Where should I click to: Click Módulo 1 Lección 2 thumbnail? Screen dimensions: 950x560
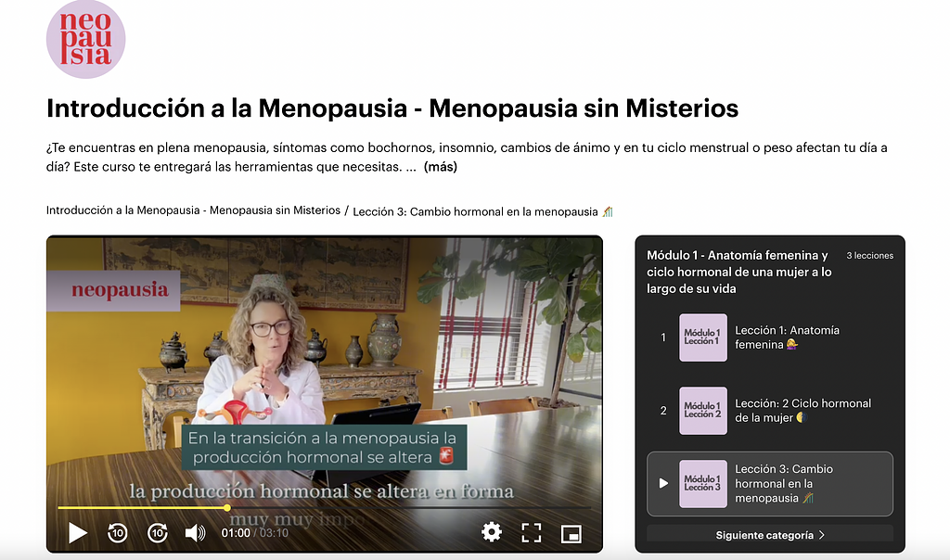click(x=703, y=411)
